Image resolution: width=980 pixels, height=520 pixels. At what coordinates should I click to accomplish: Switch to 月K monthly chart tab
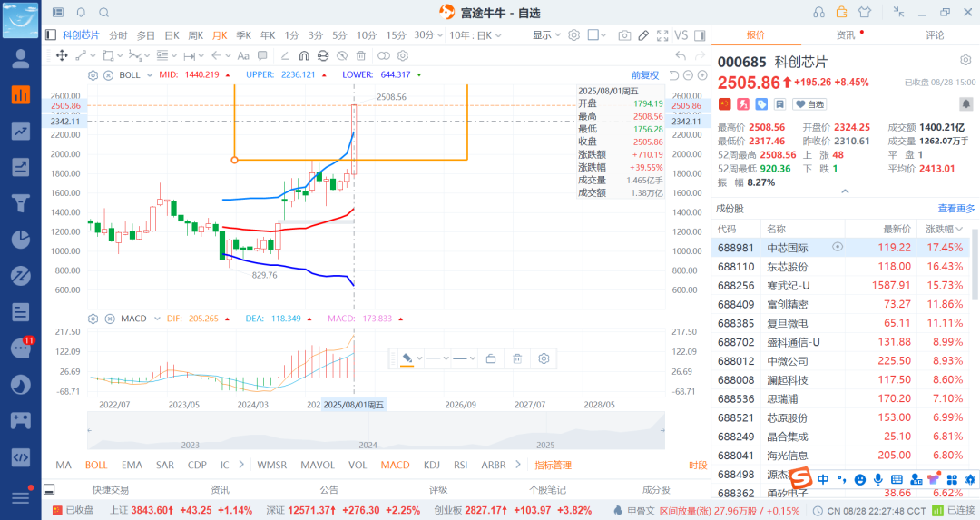coord(220,35)
